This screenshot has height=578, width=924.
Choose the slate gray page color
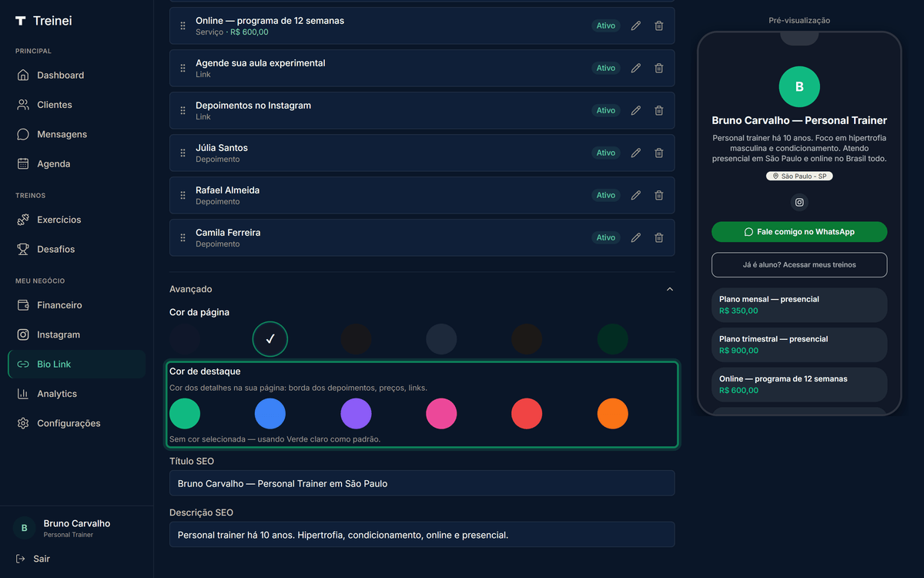441,339
